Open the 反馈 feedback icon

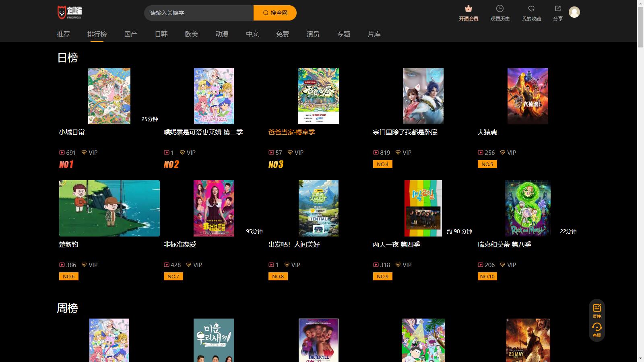pyautogui.click(x=597, y=308)
